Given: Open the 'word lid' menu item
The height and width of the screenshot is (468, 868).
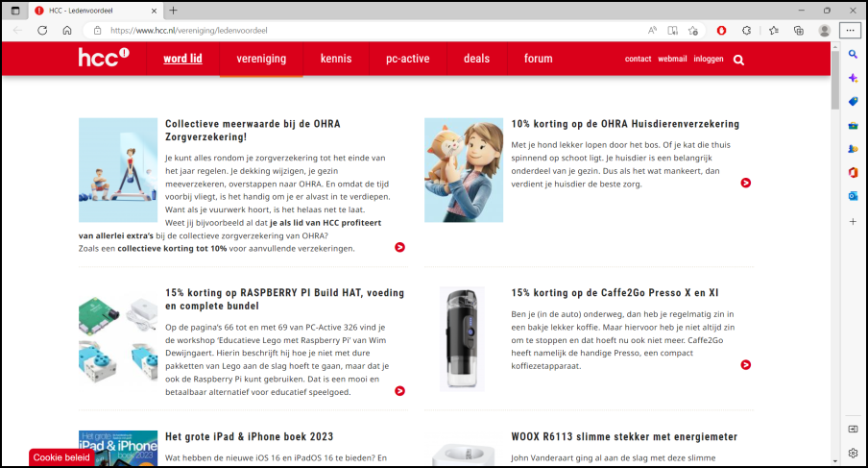Looking at the screenshot, I should [182, 59].
